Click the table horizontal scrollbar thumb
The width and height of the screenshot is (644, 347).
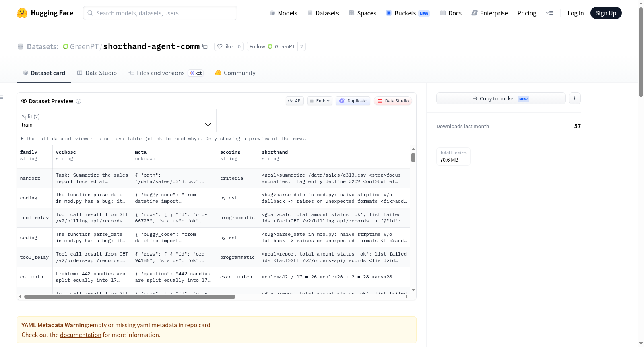point(130,297)
